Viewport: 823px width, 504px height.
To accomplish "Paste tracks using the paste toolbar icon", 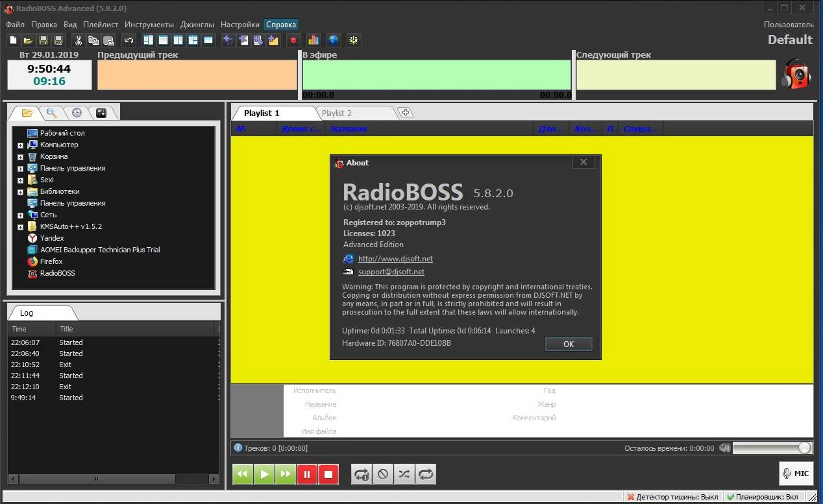I will coord(109,40).
